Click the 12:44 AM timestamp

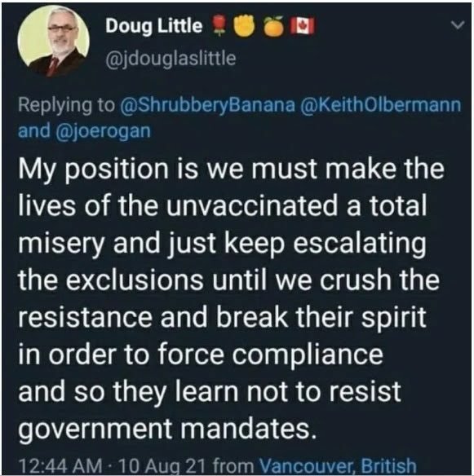point(60,466)
